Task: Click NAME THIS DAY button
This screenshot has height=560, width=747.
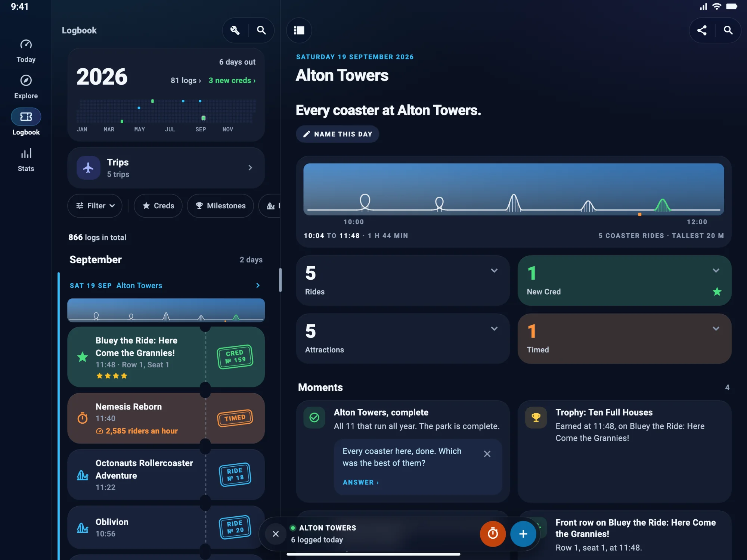Action: [x=337, y=134]
